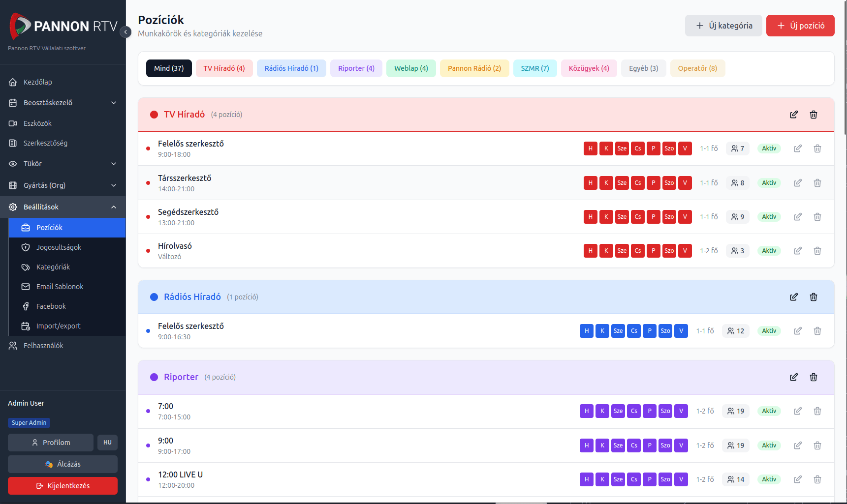847x504 pixels.
Task: Edit the 9:00-18:00 Felelős szerkesztő position
Action: point(798,148)
